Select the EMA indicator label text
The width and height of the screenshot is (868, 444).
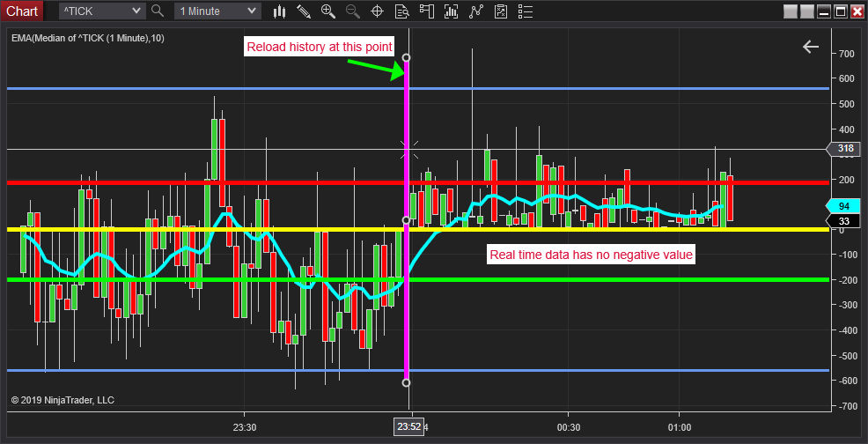(x=88, y=38)
